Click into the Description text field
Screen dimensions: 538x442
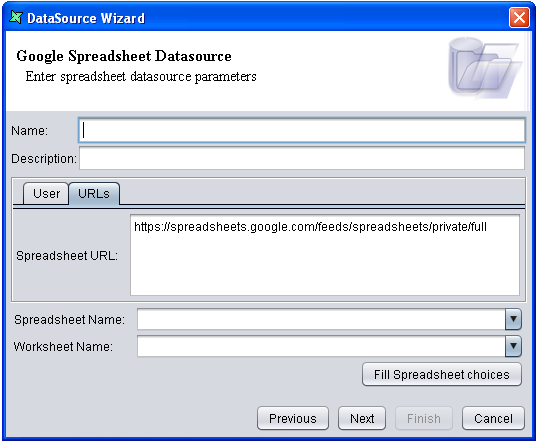(x=302, y=158)
